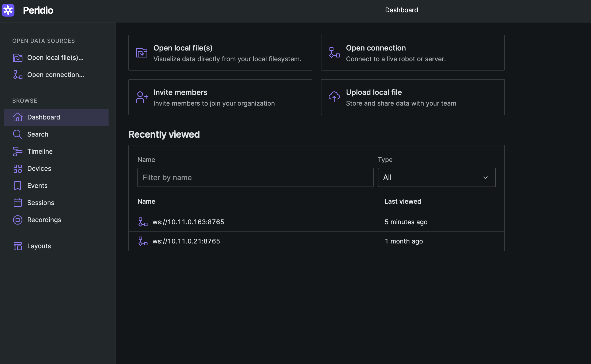Screen dimensions: 591x364
Task: Click the connection icon beside sidebar Open connection...
Action: pos(18,75)
